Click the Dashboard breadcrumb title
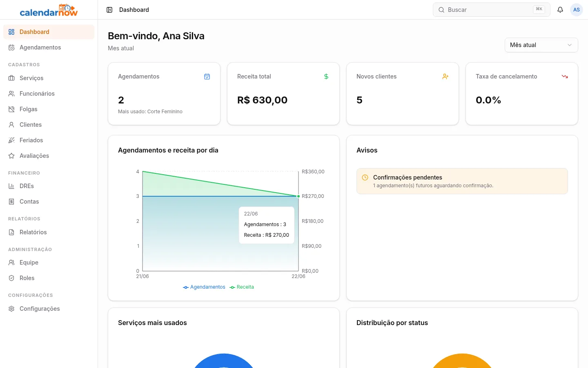 pos(134,10)
